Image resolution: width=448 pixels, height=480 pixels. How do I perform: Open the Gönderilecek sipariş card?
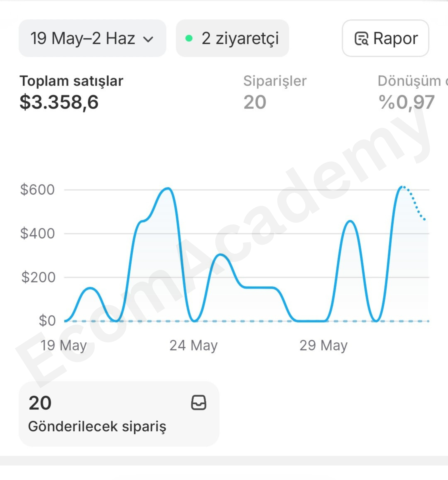pyautogui.click(x=119, y=414)
